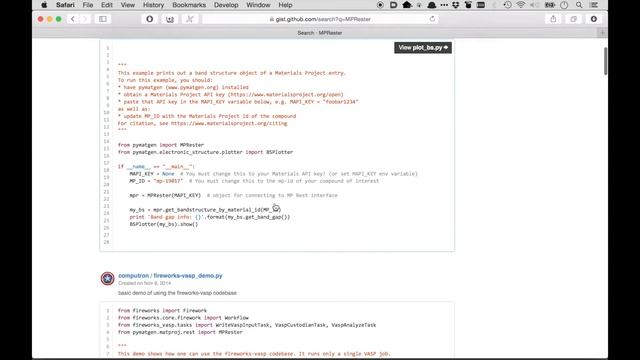
Task: Click 'from pymatgen import MPRester' code line
Action: (x=161, y=145)
